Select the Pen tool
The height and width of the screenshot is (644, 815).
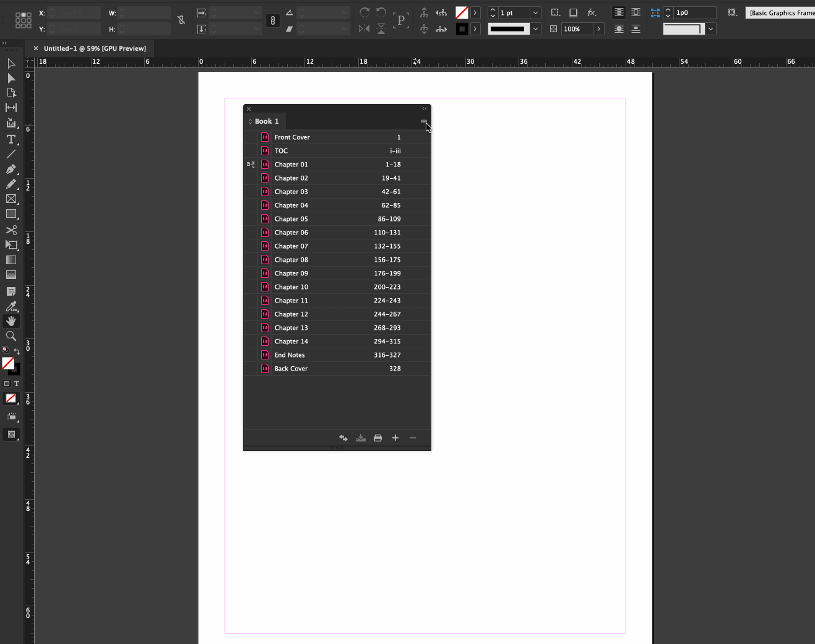11,169
